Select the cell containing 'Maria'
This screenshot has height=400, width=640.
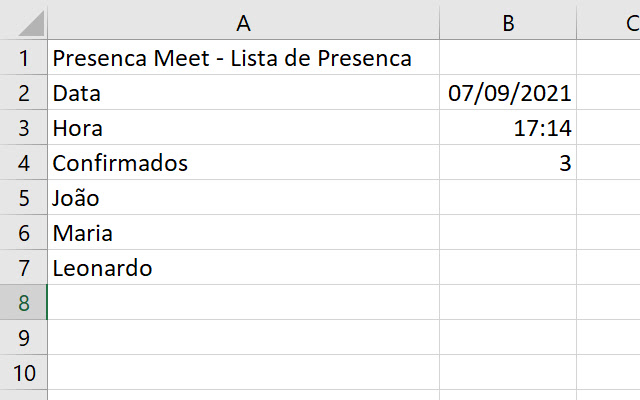pos(243,233)
